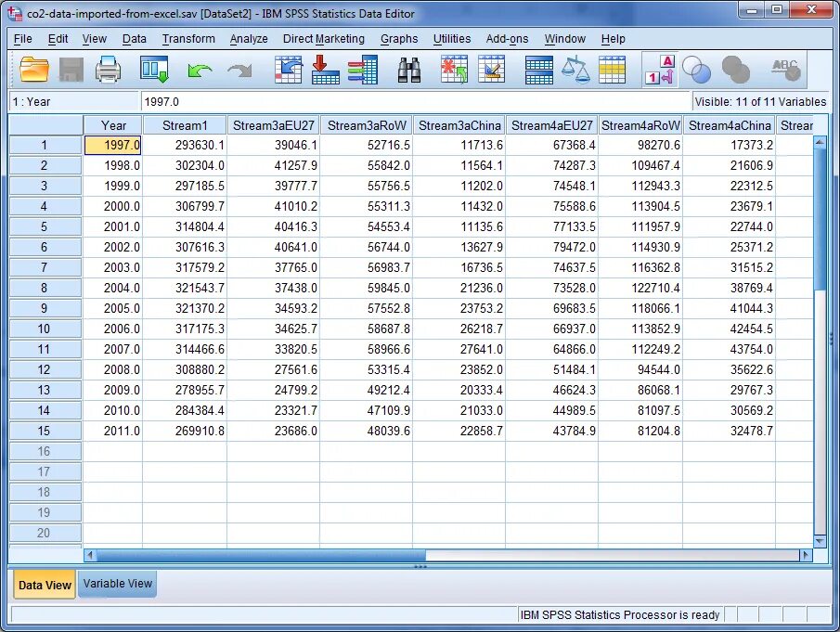The width and height of the screenshot is (840, 632).
Task: Open the Window menu
Action: tap(564, 39)
